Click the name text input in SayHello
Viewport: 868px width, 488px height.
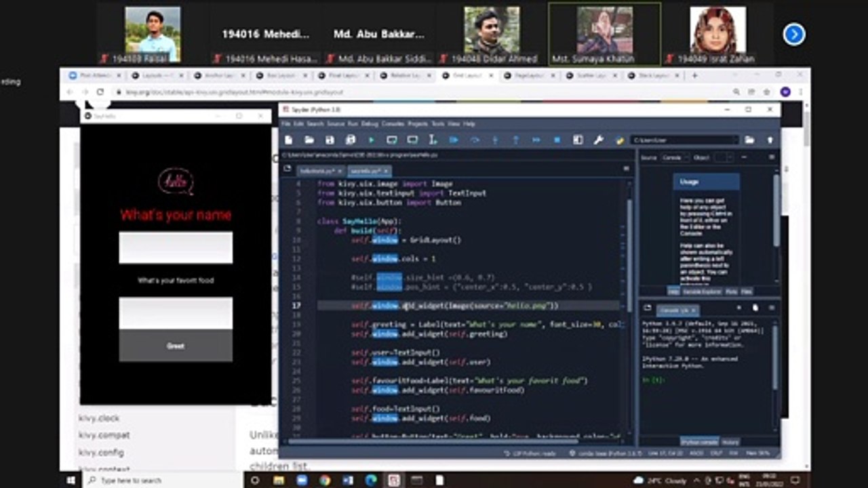[x=176, y=247]
